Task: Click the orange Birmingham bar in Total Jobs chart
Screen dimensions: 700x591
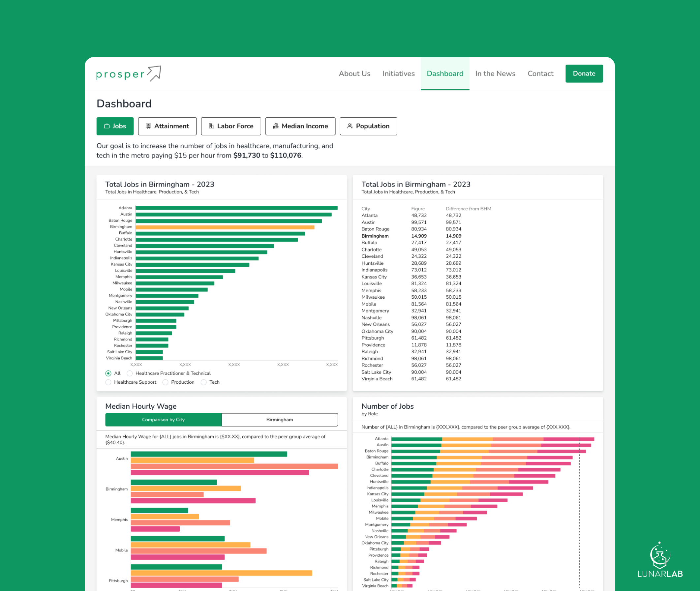Action: 225,227
